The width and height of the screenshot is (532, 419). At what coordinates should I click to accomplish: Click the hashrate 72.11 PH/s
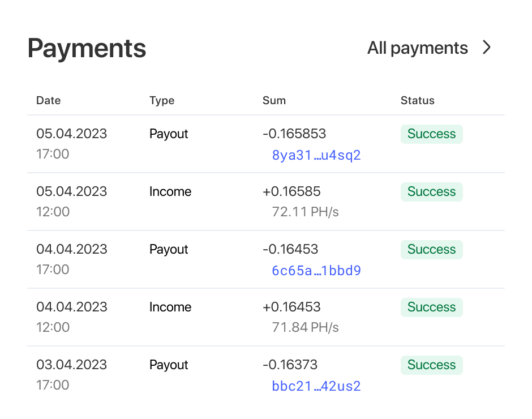(x=306, y=212)
